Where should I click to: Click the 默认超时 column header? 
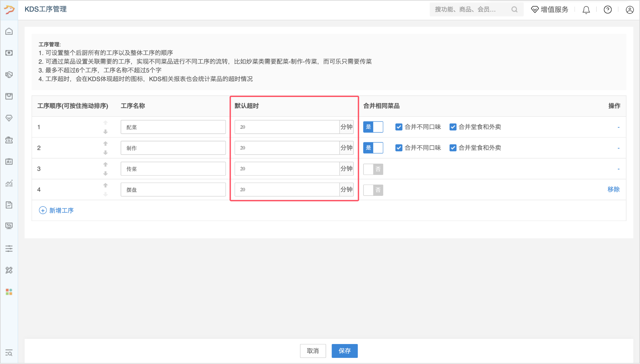point(247,106)
